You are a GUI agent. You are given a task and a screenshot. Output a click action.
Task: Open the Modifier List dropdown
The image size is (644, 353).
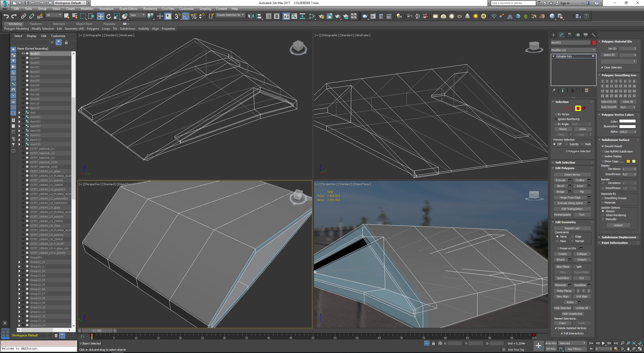(x=573, y=50)
